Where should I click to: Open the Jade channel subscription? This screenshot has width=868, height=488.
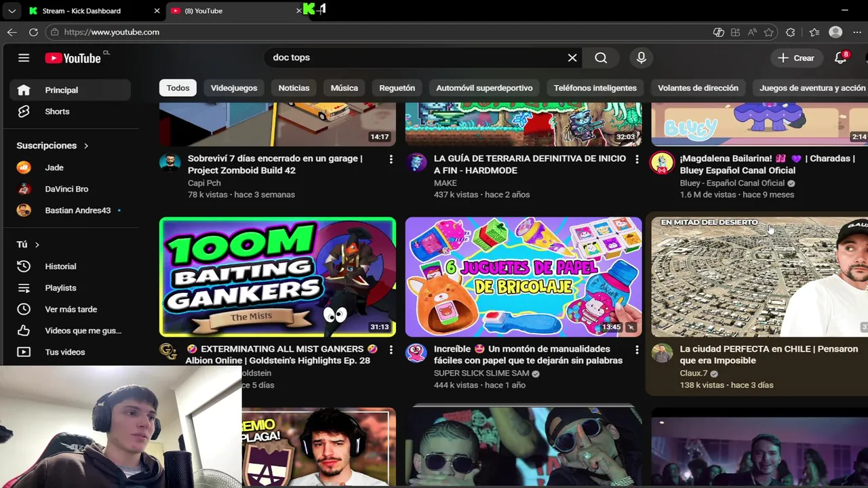(70, 167)
